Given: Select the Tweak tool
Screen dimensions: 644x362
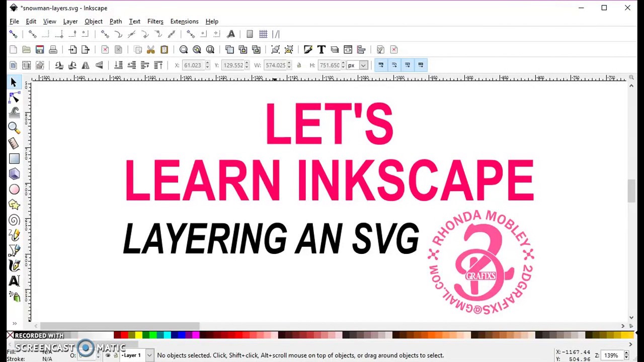Looking at the screenshot, I should coord(14,113).
